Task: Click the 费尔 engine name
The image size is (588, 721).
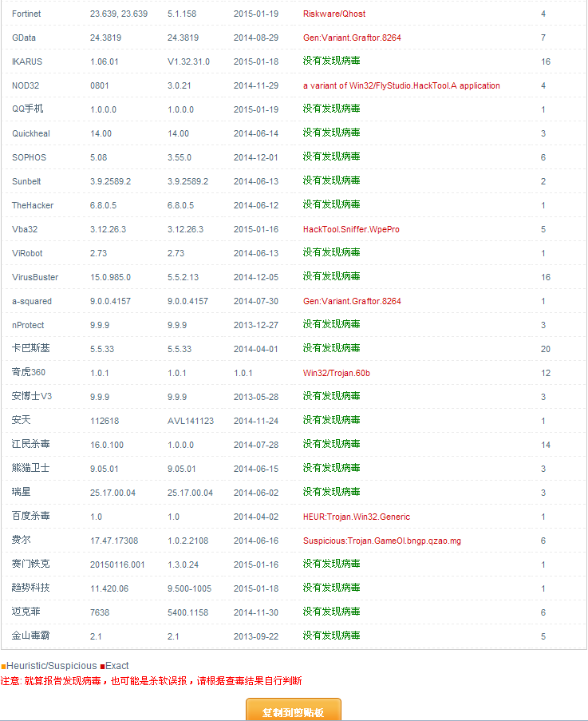Action: (x=21, y=540)
